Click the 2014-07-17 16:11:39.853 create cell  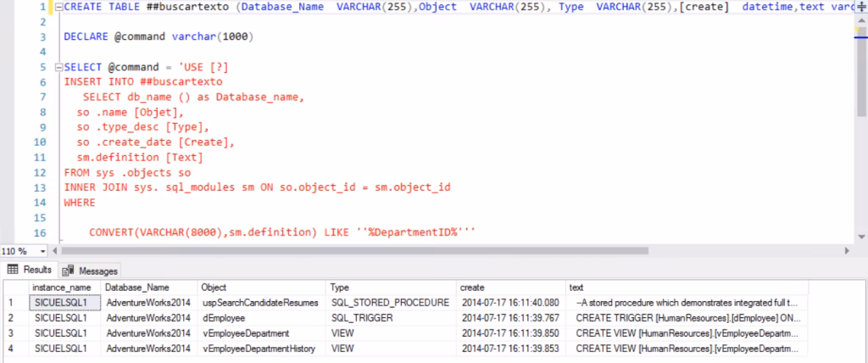[511, 348]
